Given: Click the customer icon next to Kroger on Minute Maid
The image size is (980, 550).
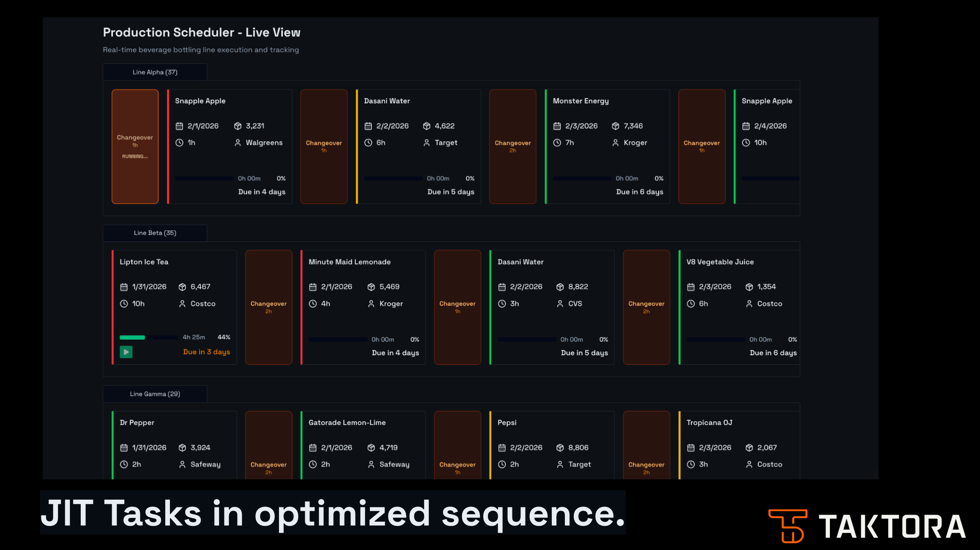Looking at the screenshot, I should click(x=371, y=303).
